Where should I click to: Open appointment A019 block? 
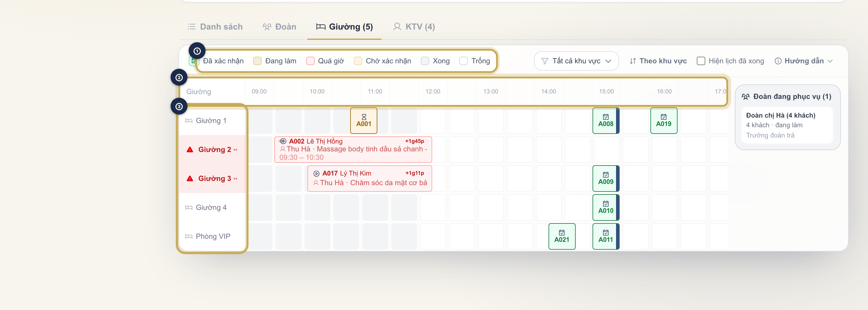point(663,121)
